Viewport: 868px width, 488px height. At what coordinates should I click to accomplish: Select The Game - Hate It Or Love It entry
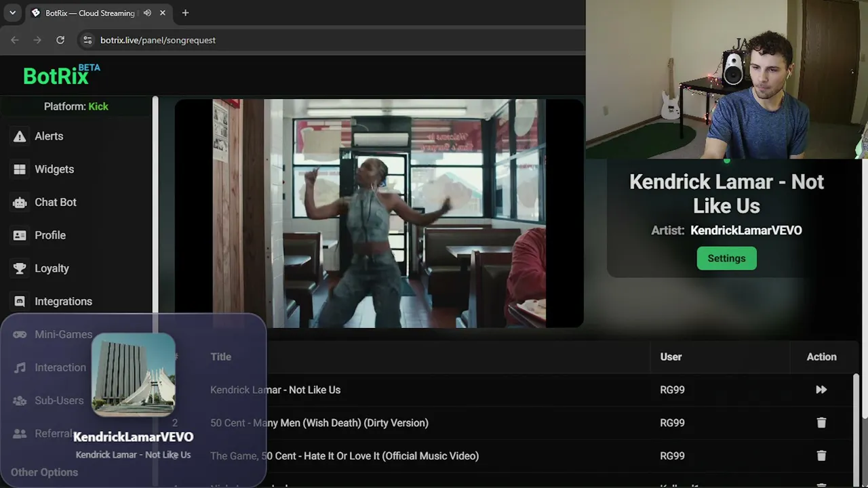click(344, 456)
